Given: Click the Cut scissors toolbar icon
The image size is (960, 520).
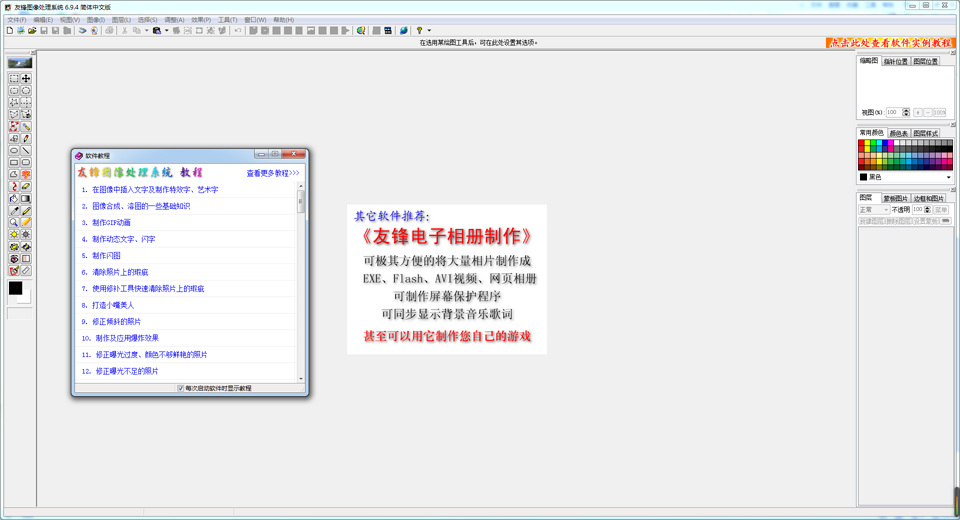Looking at the screenshot, I should 124,30.
